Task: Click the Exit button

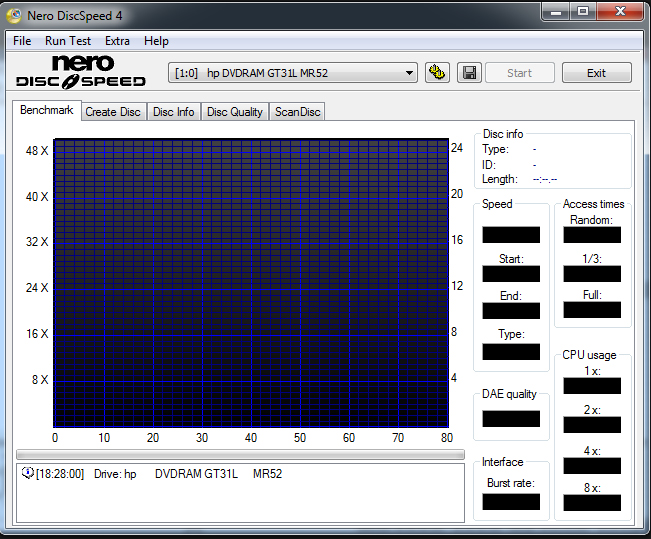Action: pyautogui.click(x=596, y=73)
